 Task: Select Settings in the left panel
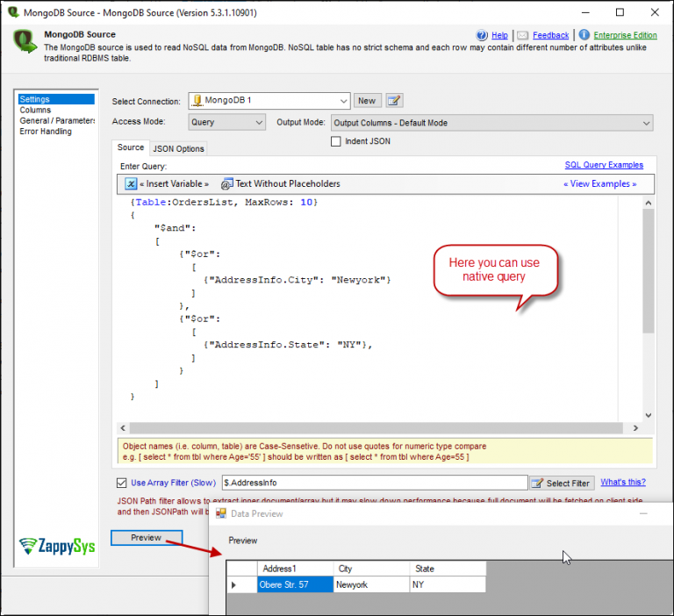(x=56, y=99)
